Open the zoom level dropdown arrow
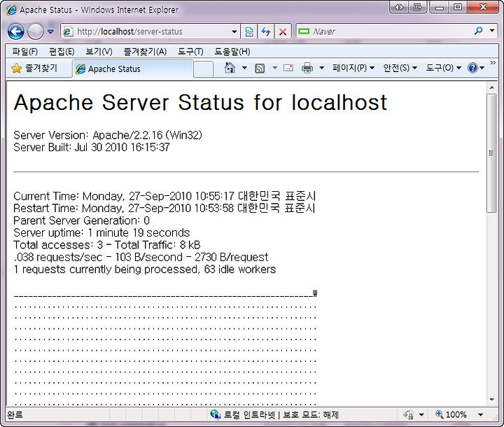Screen dimensions: 504x427 tap(480, 415)
